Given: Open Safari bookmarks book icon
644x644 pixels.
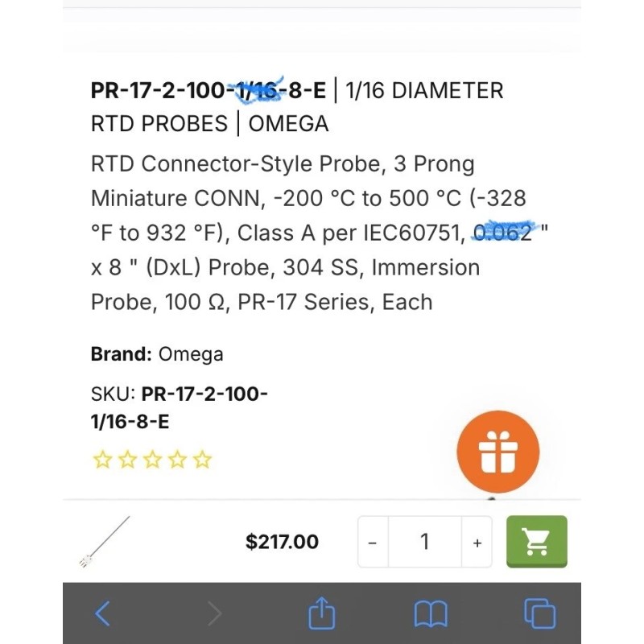Looking at the screenshot, I should point(431,614).
